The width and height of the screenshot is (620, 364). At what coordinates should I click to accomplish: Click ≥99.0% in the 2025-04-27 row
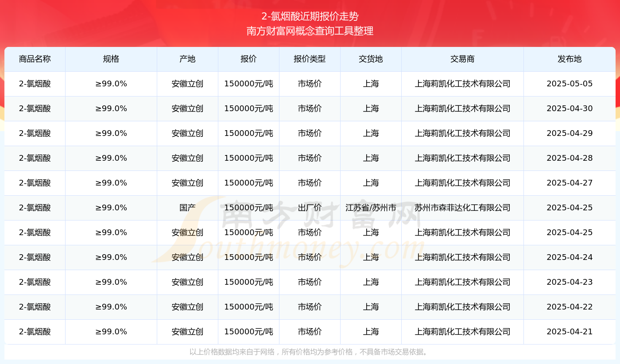(111, 183)
